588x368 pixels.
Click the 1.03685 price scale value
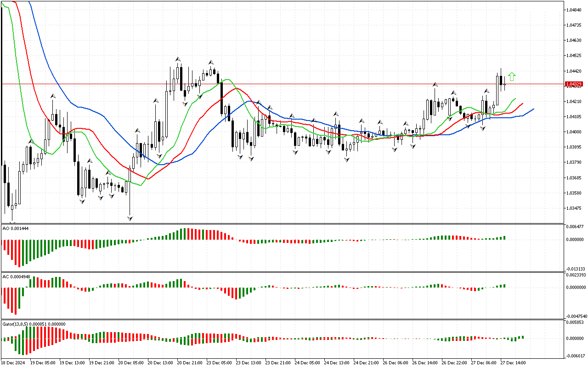(x=575, y=178)
